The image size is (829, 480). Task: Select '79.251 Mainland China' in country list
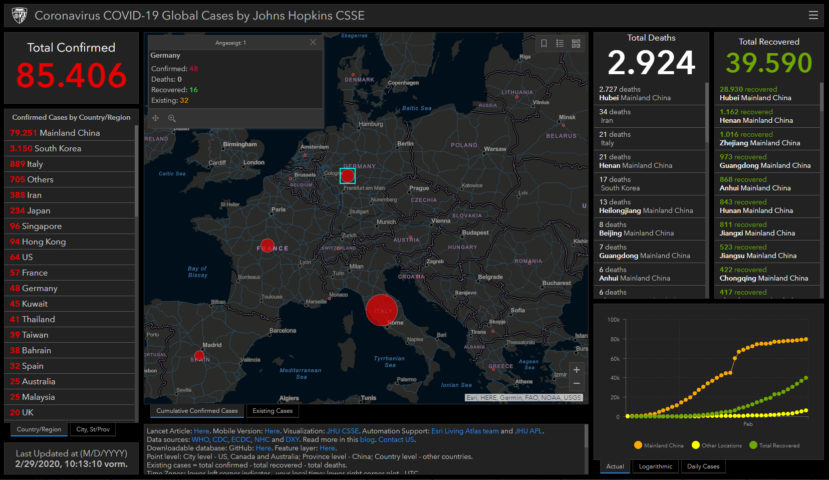point(70,133)
